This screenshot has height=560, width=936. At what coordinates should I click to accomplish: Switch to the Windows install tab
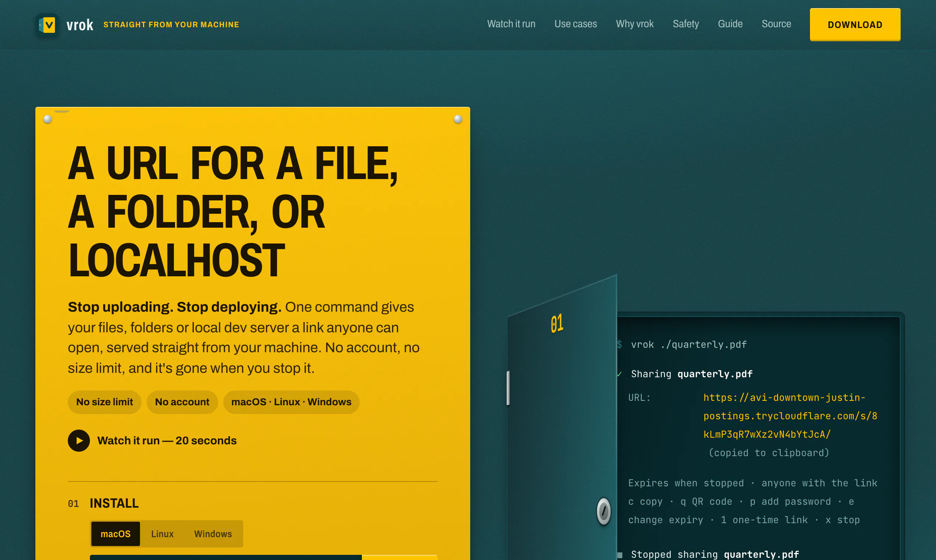(213, 533)
